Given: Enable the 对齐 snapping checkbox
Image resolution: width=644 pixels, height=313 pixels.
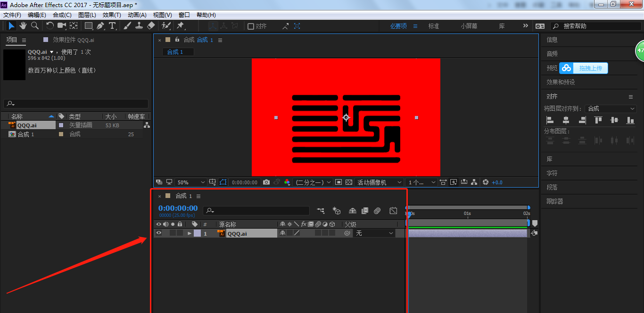Looking at the screenshot, I should click(x=251, y=26).
